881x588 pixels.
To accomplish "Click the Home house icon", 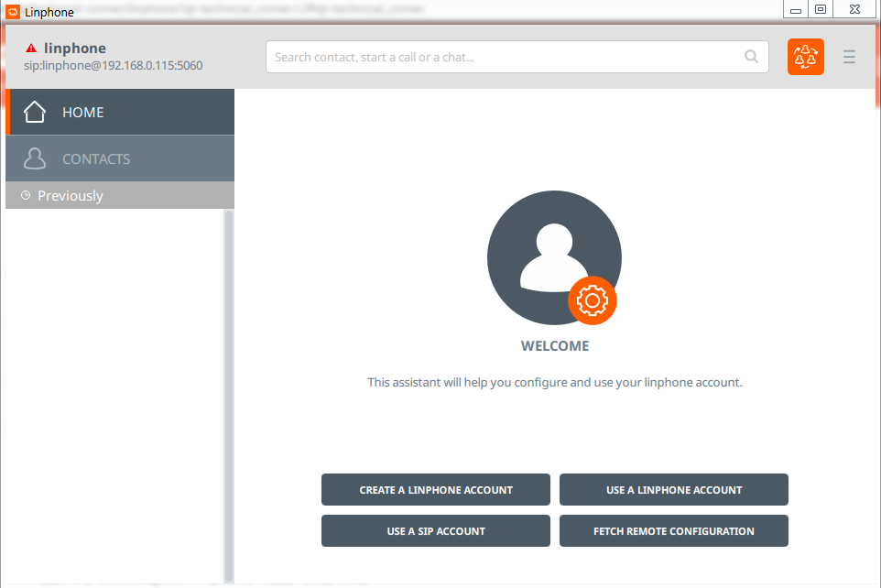I will click(35, 112).
